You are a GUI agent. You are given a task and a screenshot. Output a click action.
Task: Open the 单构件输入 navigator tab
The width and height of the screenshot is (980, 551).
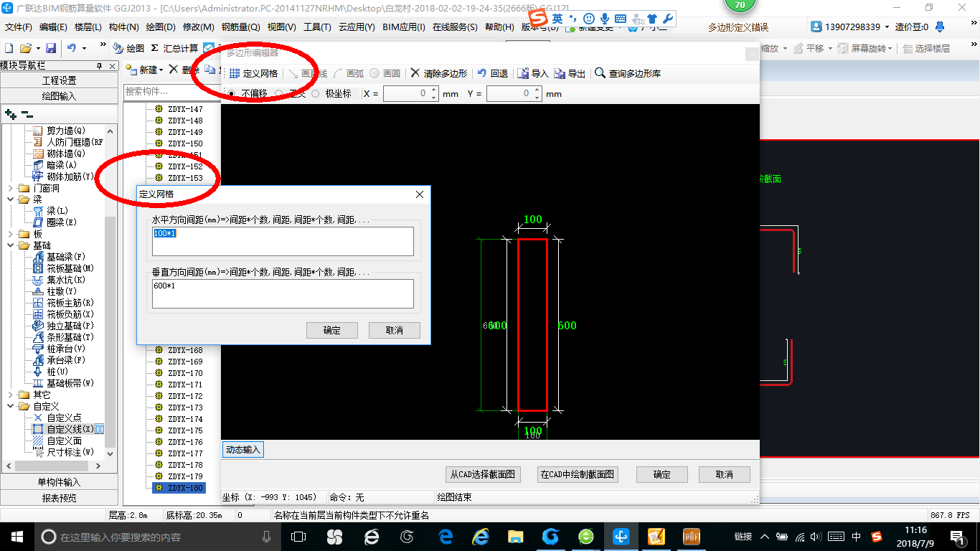click(x=60, y=482)
